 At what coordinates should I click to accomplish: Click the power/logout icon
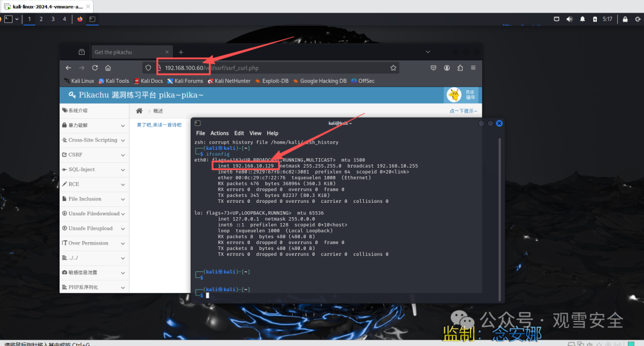(638, 19)
